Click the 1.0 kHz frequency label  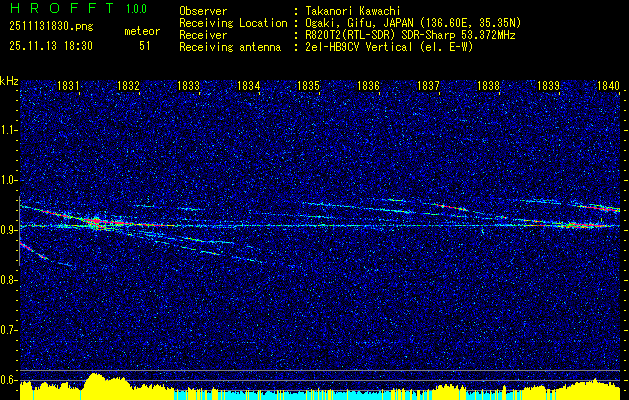[8, 180]
